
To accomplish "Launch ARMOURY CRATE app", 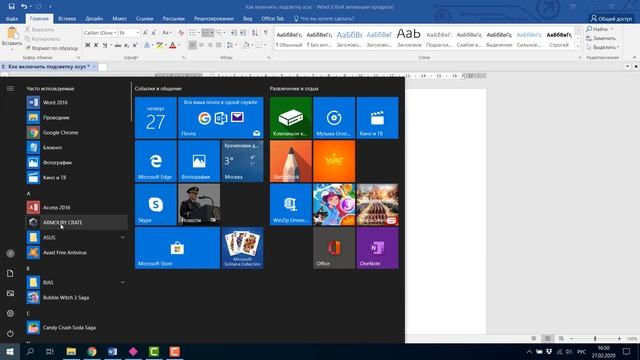I will (77, 222).
